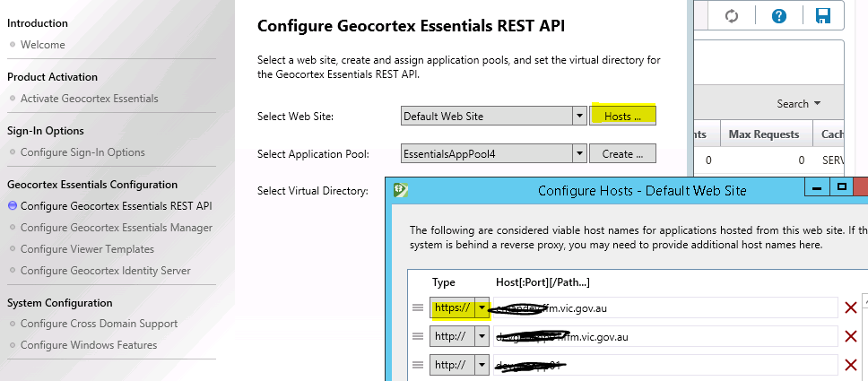The image size is (868, 381).
Task: Click the Sign-In Options section heading
Action: coord(46,131)
